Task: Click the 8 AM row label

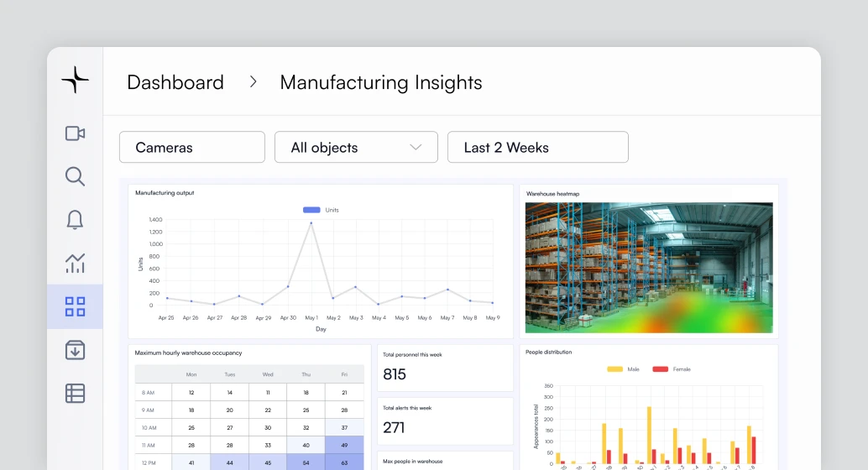Action: 148,393
